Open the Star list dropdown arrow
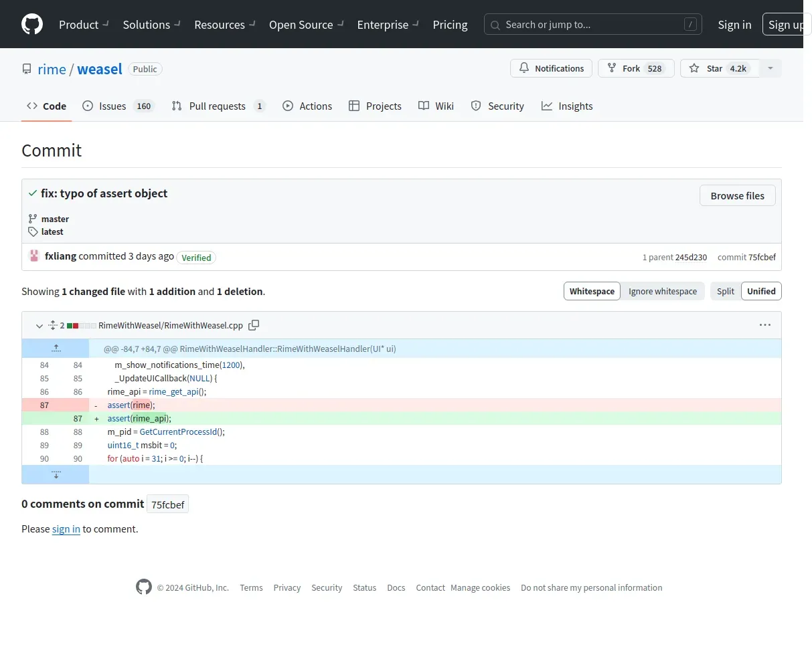This screenshot has height=669, width=812. point(770,68)
